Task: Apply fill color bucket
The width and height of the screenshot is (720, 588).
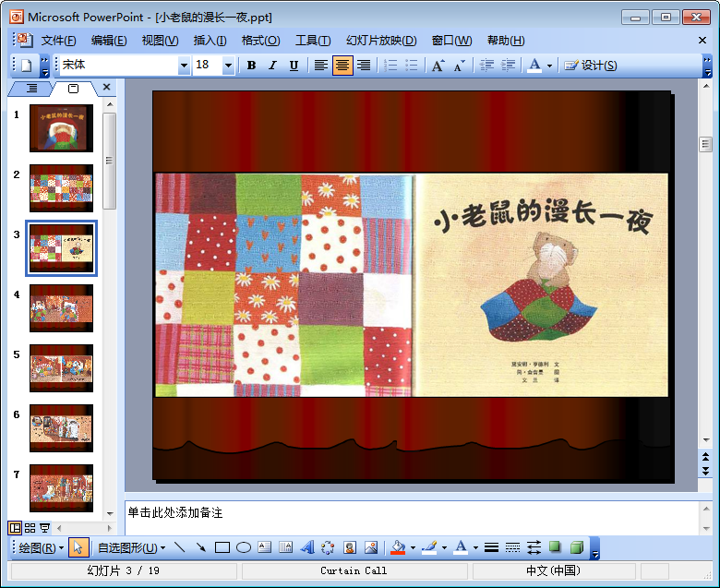Action: (x=398, y=547)
